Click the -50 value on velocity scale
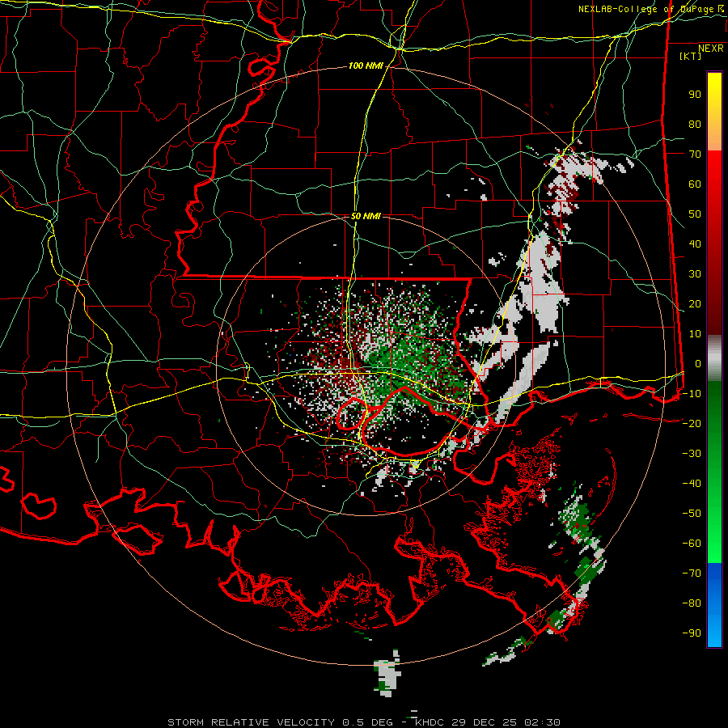The height and width of the screenshot is (728, 728). click(x=692, y=513)
